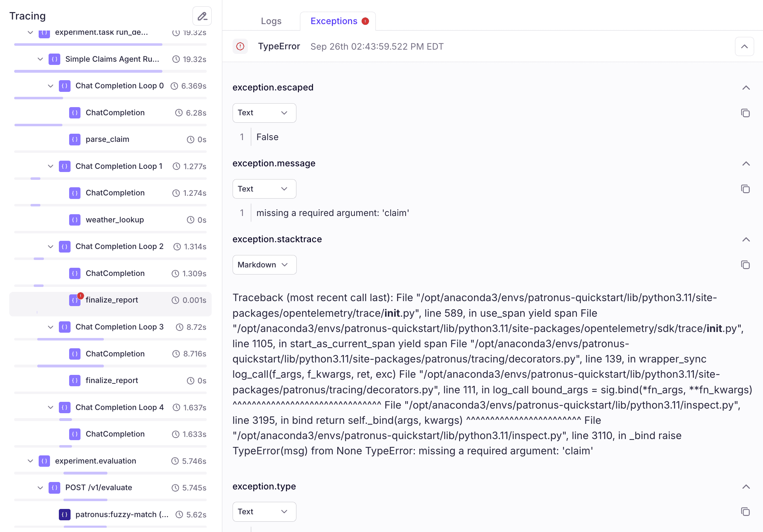
Task: Click the edit pencil icon beside Tracing
Action: click(202, 16)
